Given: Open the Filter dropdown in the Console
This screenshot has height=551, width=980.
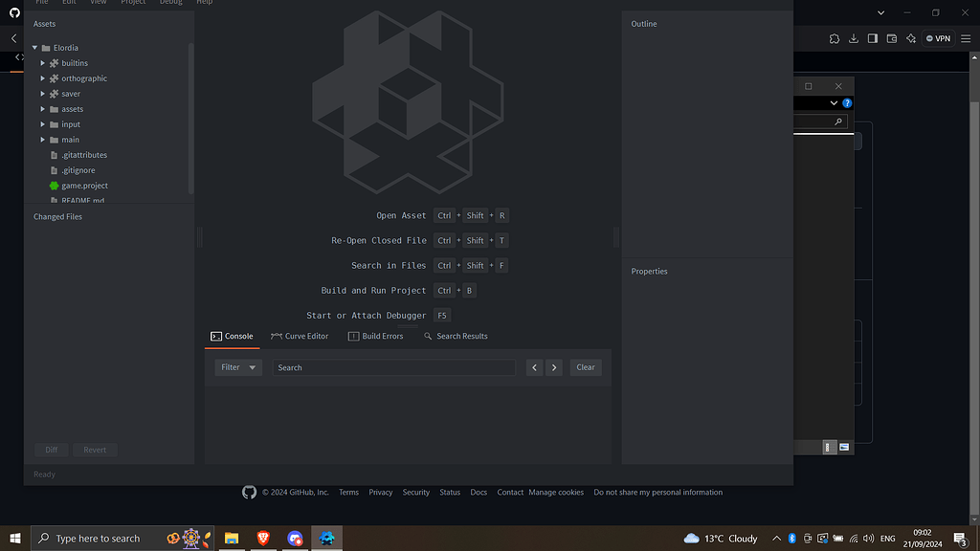Looking at the screenshot, I should (x=236, y=367).
